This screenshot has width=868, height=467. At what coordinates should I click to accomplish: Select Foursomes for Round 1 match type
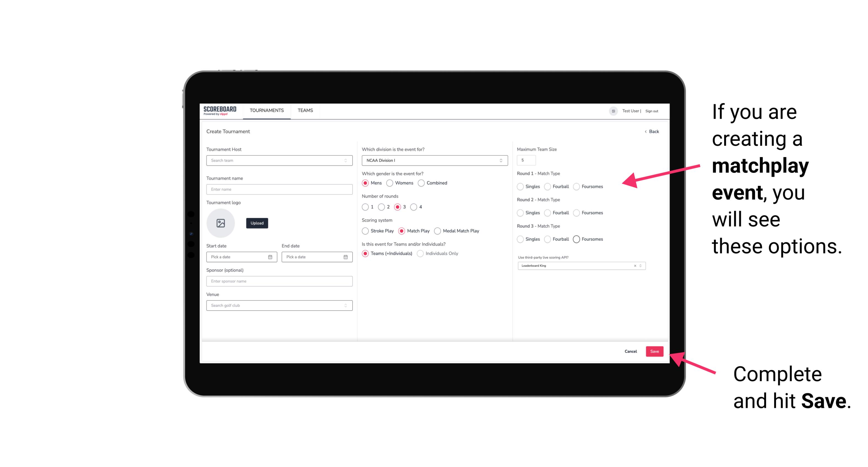pos(576,186)
